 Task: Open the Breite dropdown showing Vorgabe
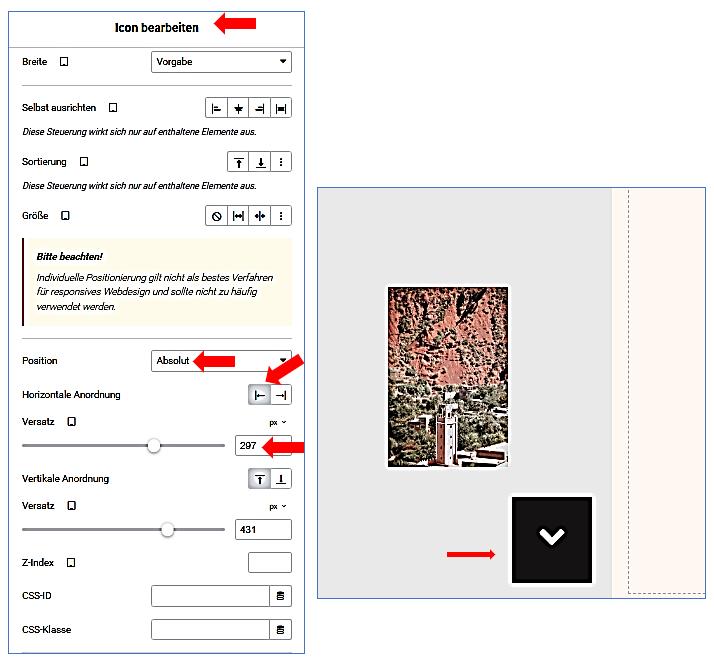tap(221, 62)
